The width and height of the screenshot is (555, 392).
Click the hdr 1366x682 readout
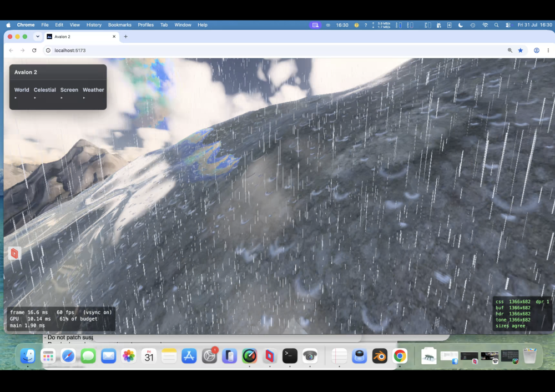click(x=513, y=314)
